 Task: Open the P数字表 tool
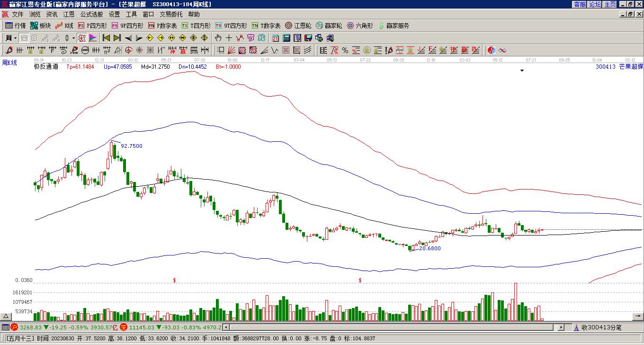(162, 26)
